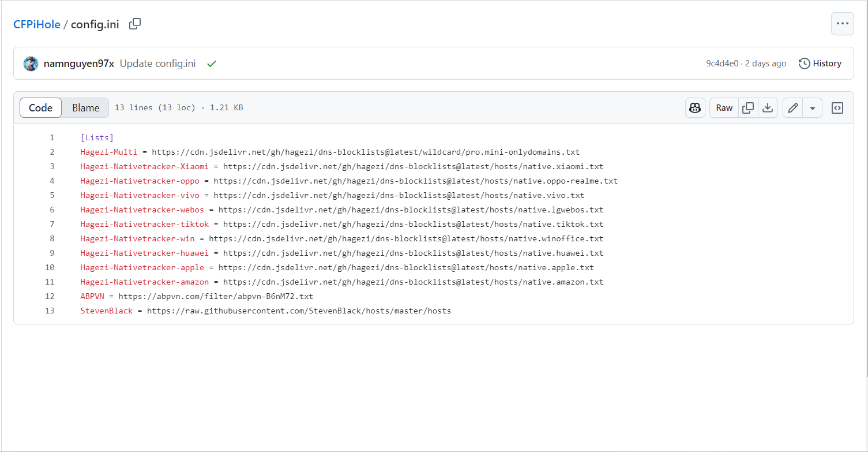This screenshot has width=868, height=452.
Task: Select line number 8
Action: (52, 238)
